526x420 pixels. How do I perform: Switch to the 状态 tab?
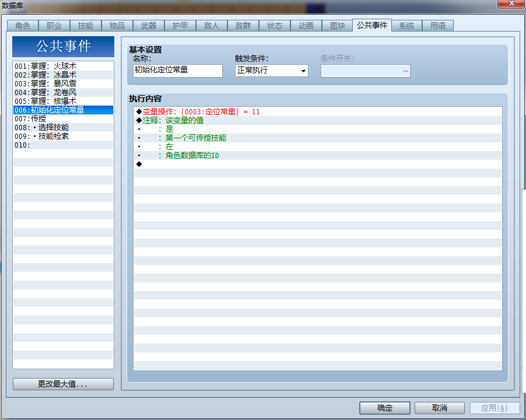point(275,26)
